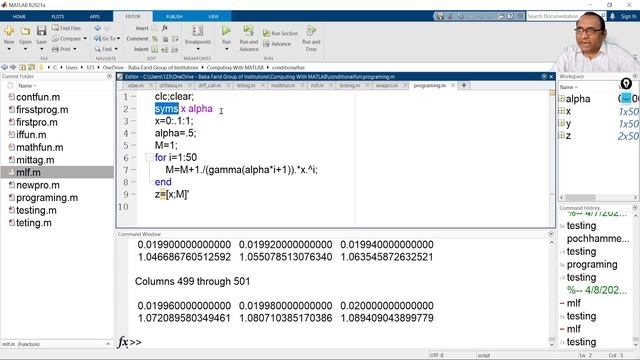
Task: Select variable z in Workspace
Action: 568,136
